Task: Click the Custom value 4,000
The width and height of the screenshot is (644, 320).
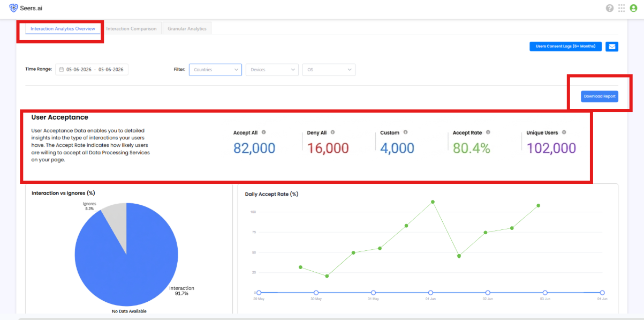Action: point(397,148)
